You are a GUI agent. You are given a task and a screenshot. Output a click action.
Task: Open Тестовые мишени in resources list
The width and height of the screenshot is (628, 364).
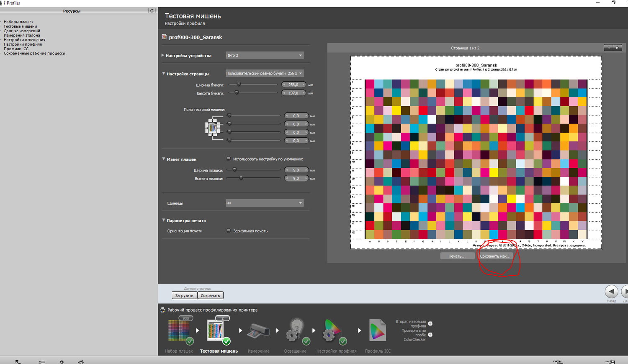pos(21,26)
